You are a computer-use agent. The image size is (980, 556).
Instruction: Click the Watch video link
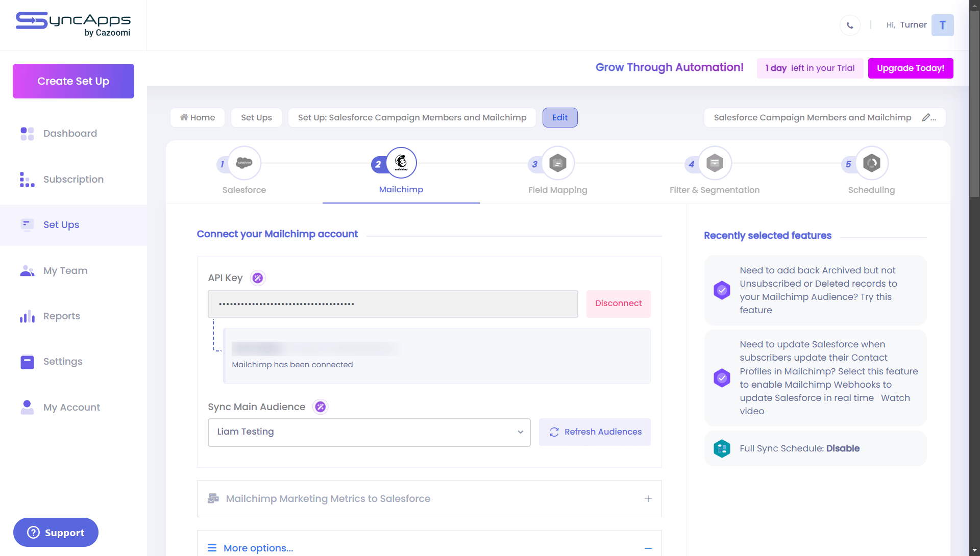click(x=895, y=398)
